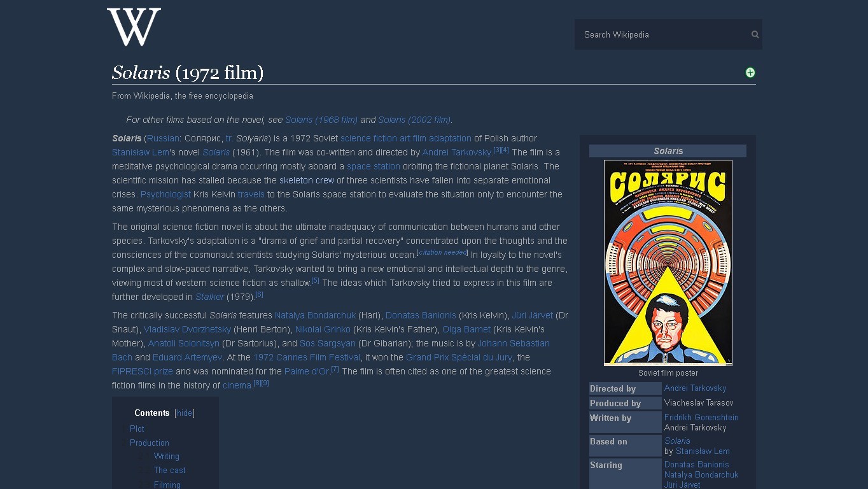Open Andrei Tarkovsky link in the intro

[x=457, y=152]
